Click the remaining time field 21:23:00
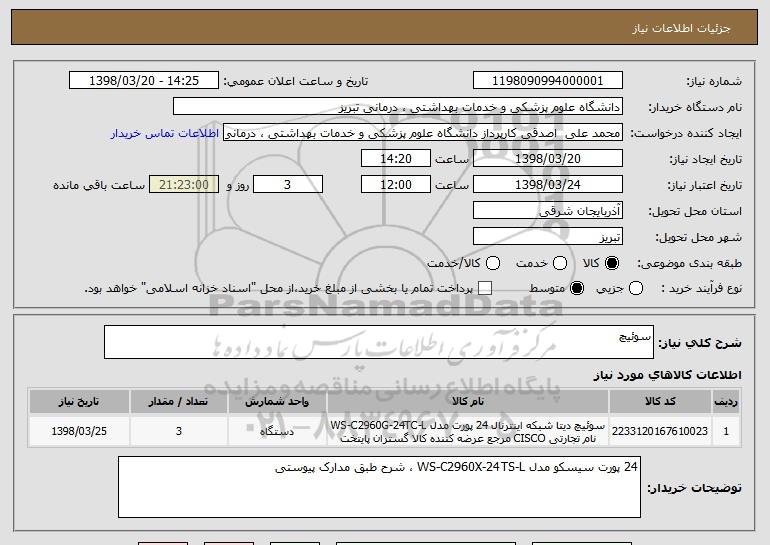Viewport: 770px width, 545px height. click(x=184, y=185)
